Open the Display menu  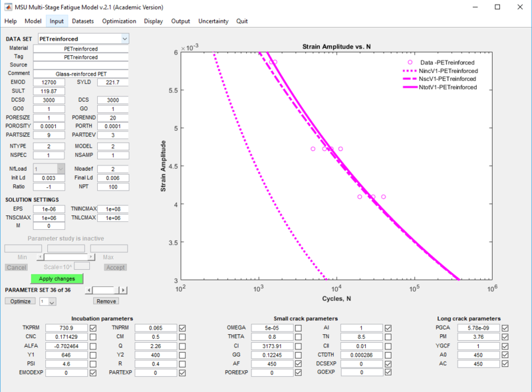[x=154, y=21]
